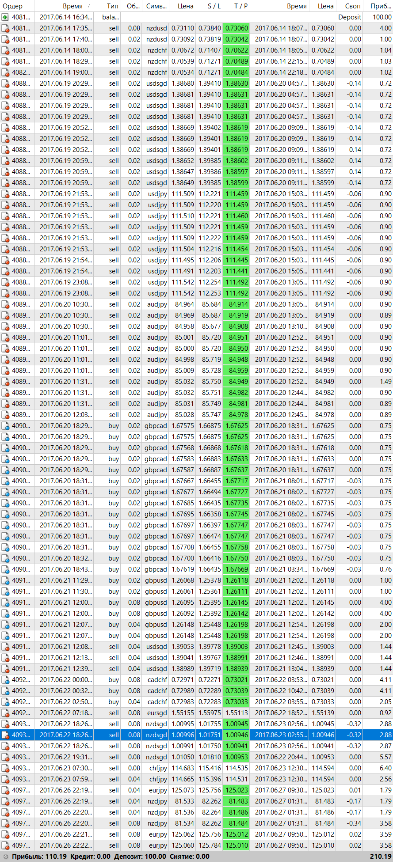Click the order icon of usdsgd 1.38680 row
The height and width of the screenshot is (868, 393).
(5, 83)
